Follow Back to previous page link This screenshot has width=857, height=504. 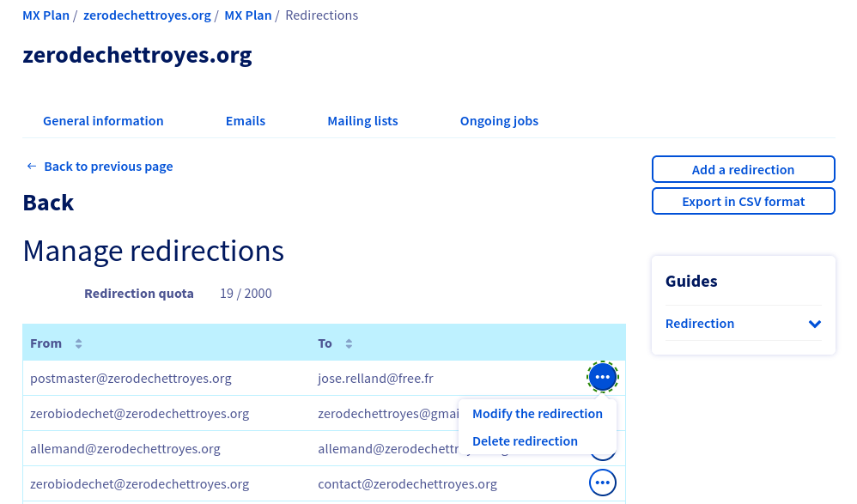coord(108,167)
